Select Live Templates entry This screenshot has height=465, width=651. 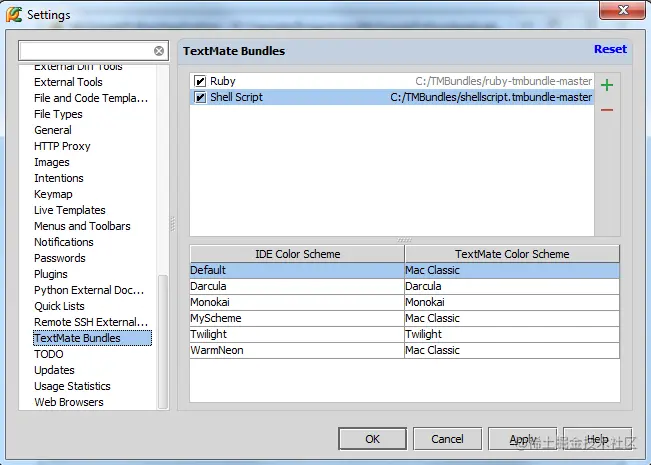pyautogui.click(x=70, y=210)
